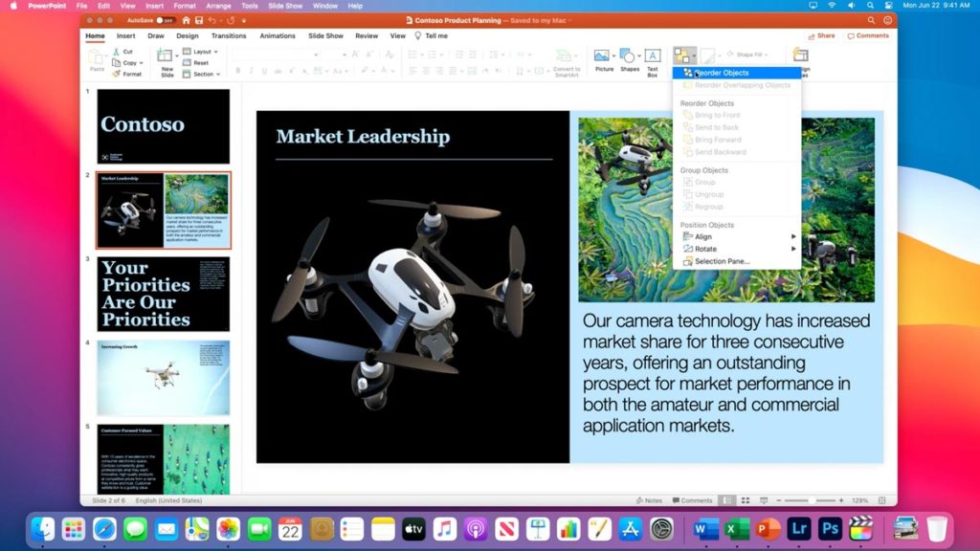This screenshot has height=551, width=980.
Task: Open the Shapes dropdown arrow
Action: point(638,56)
